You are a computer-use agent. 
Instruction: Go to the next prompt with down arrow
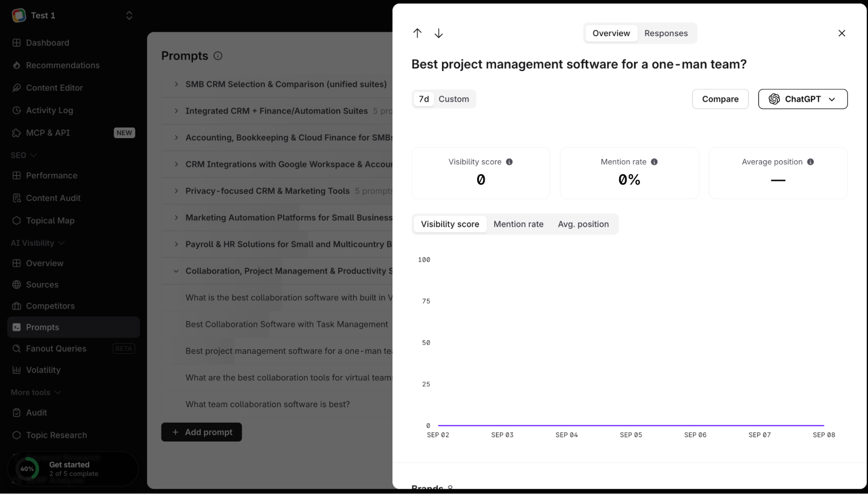pyautogui.click(x=439, y=33)
